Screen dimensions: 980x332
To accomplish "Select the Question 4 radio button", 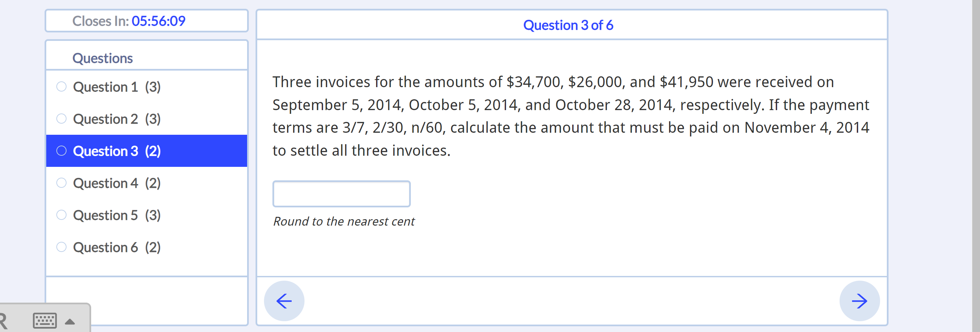I will pos(62,182).
